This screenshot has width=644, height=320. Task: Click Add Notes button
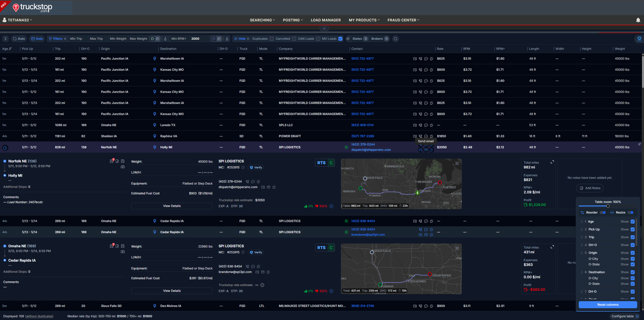point(590,188)
